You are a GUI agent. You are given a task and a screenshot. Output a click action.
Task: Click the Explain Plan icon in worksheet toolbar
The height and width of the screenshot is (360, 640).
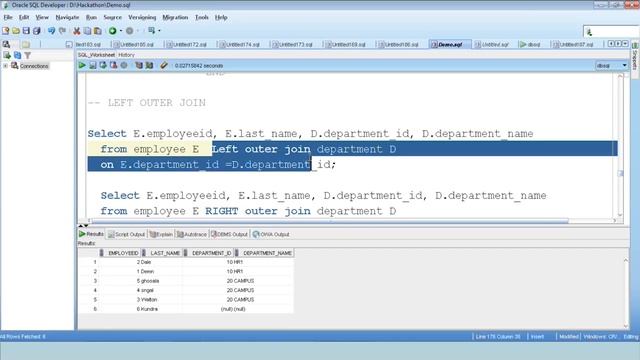[139, 65]
